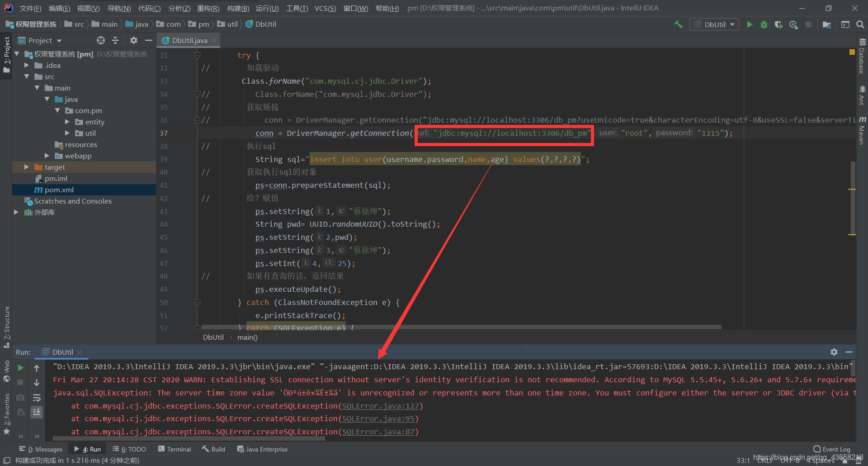Click tool windows quick access icon in status bar
Image resolution: width=868 pixels, height=466 pixels.
coord(7,460)
